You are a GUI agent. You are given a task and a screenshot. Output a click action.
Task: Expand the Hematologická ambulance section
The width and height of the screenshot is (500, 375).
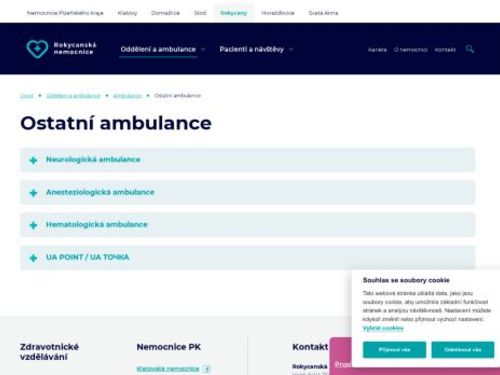[247, 225]
